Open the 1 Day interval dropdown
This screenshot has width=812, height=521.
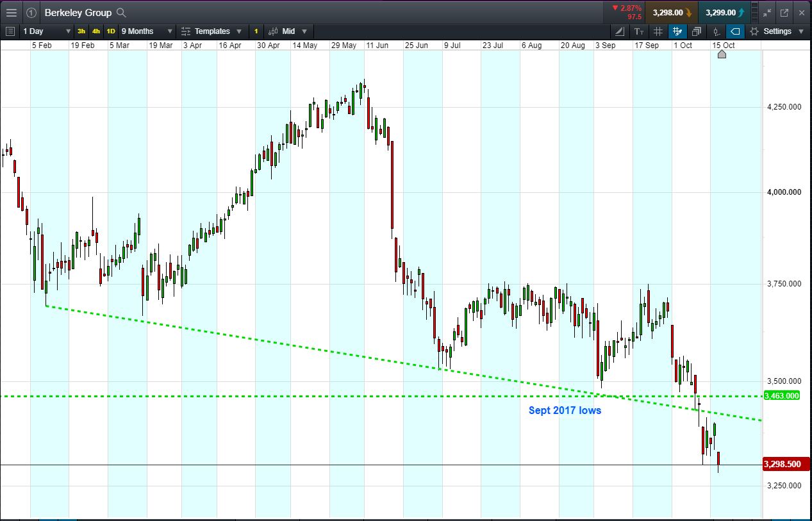pos(46,31)
